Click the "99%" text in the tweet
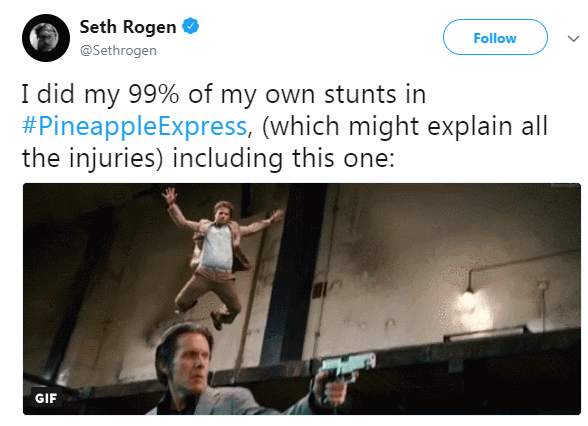 [153, 94]
